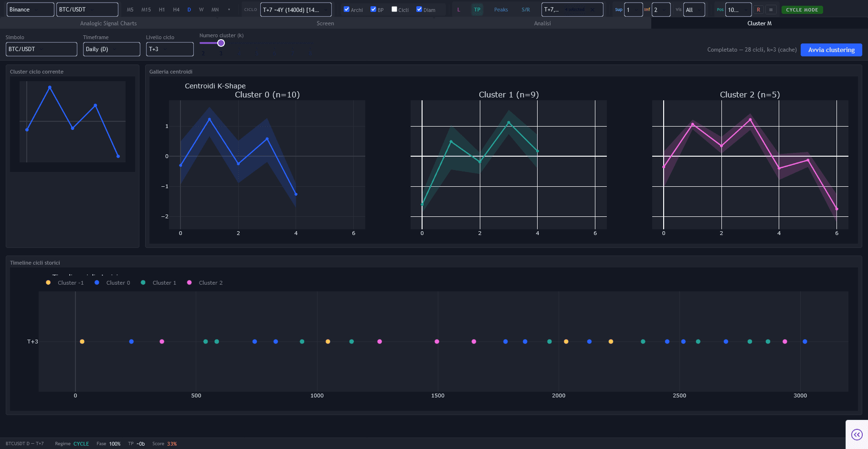Toggle the Archi checkbox

(347, 9)
